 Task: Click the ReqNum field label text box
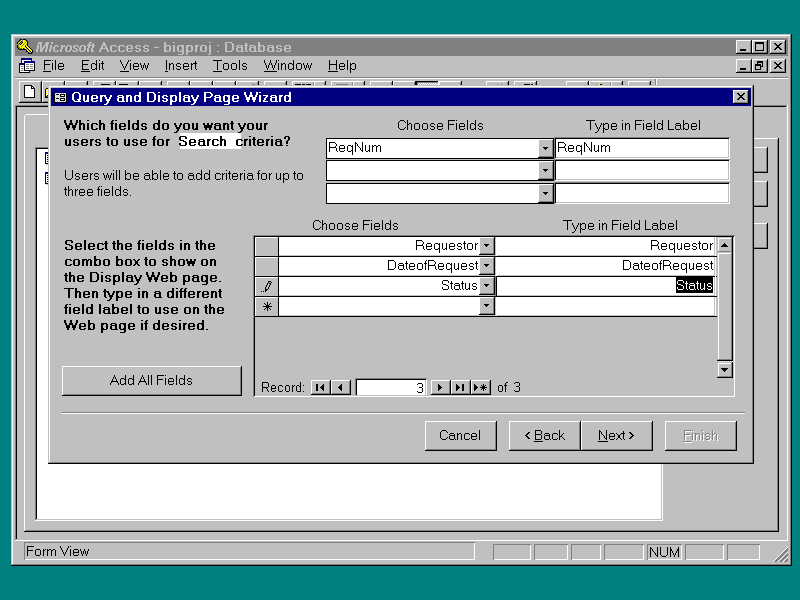[641, 148]
